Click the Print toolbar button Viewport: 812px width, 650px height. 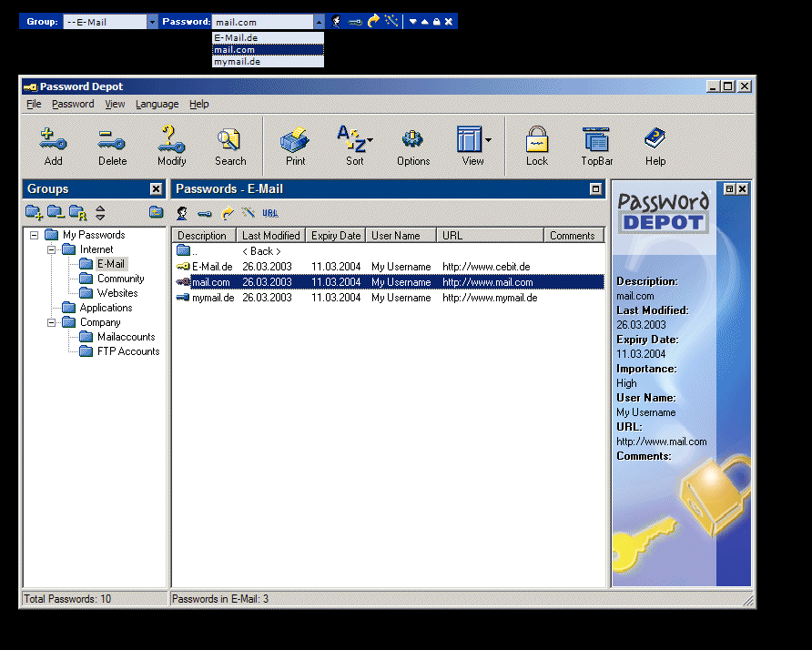(x=295, y=147)
